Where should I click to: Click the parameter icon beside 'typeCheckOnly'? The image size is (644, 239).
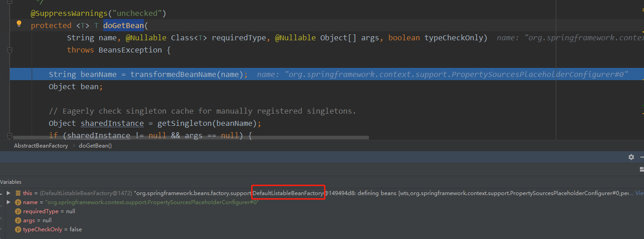coord(18,229)
